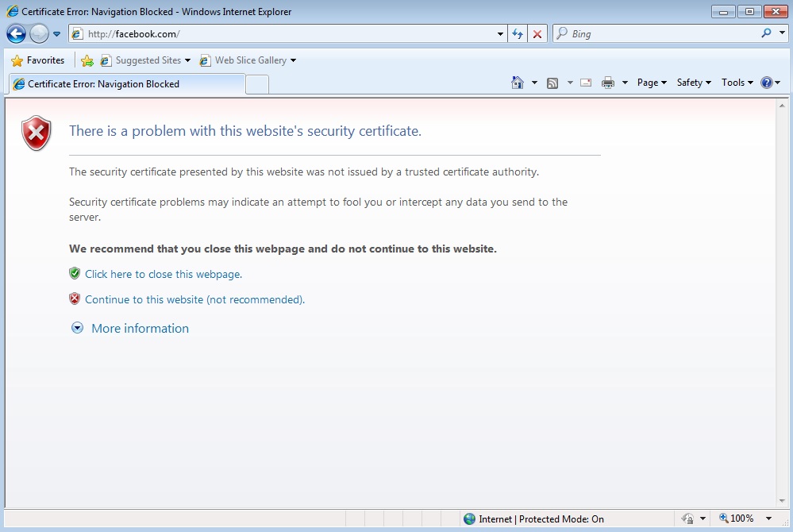Click the security settings status bar icon
Viewport: 793px width, 532px height.
click(687, 519)
